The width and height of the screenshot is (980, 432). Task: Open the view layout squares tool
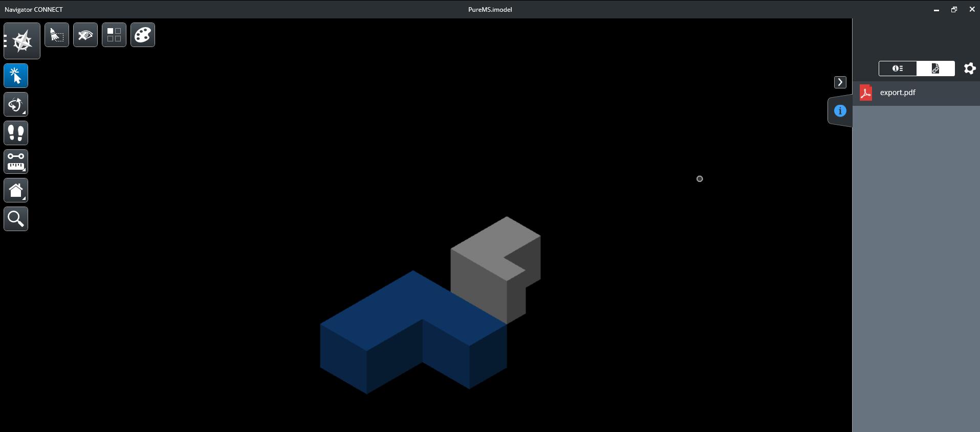point(114,35)
